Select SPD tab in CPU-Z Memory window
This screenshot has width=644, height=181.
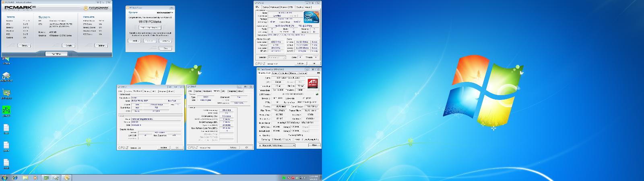(x=224, y=91)
